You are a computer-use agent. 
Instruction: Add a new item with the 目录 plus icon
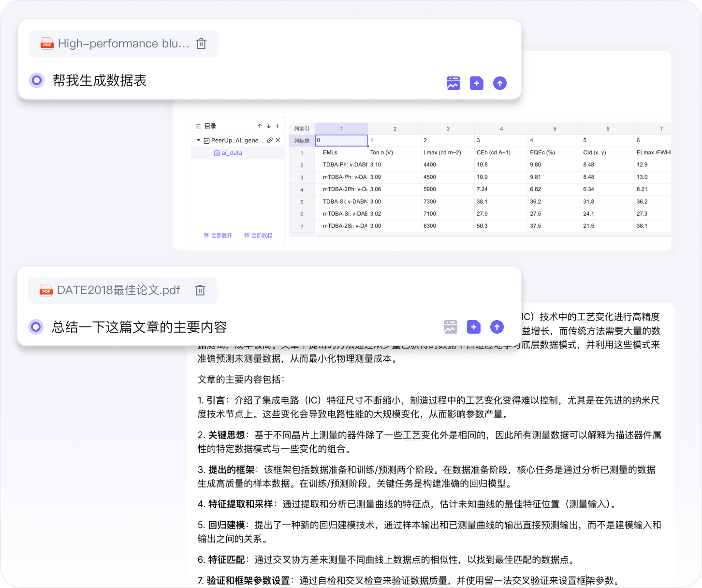click(x=278, y=126)
